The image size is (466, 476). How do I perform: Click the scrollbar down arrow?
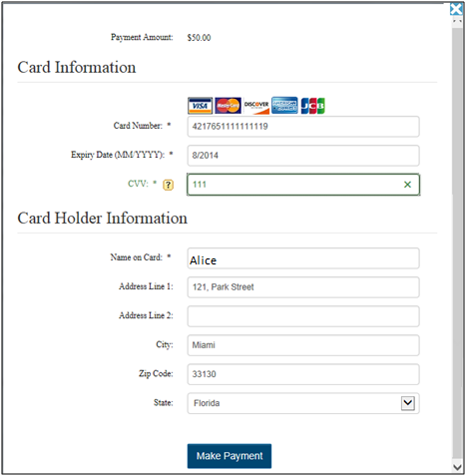tap(457, 467)
